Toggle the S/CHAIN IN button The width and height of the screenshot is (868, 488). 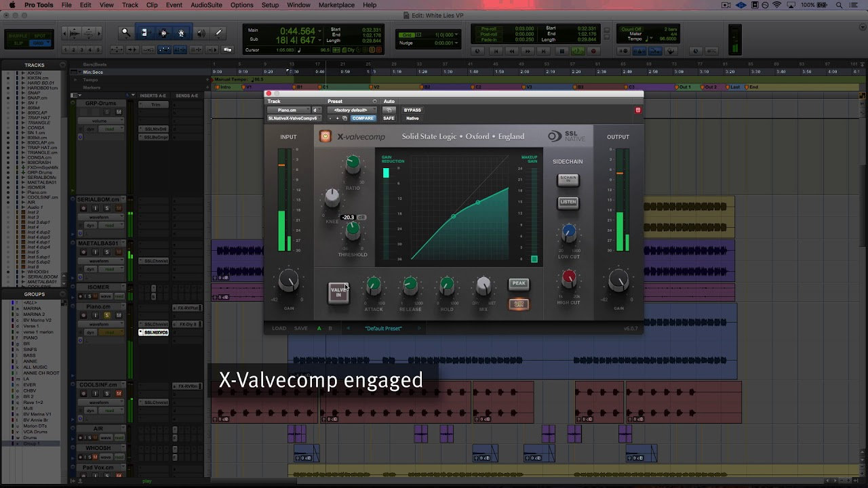click(x=568, y=180)
